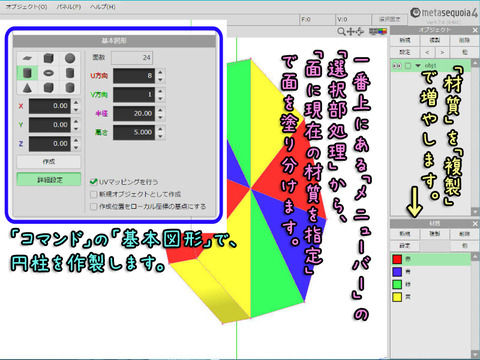Open the viewport display list icon
This screenshot has height=360, width=480.
(373, 32)
